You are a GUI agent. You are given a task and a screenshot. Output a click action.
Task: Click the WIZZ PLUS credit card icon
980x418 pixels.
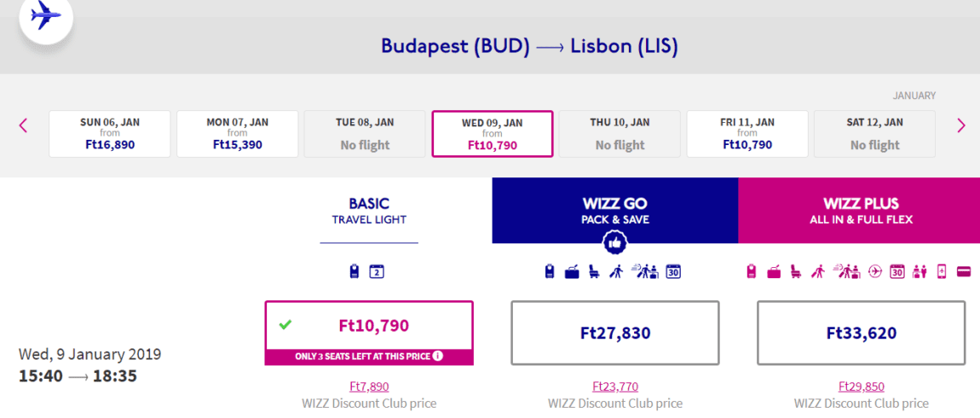(x=963, y=271)
